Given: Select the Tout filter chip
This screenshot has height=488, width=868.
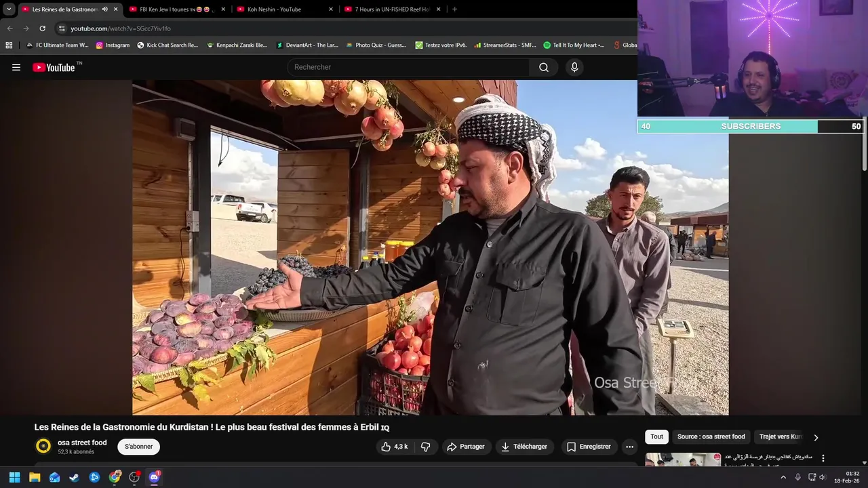Looking at the screenshot, I should pos(656,436).
